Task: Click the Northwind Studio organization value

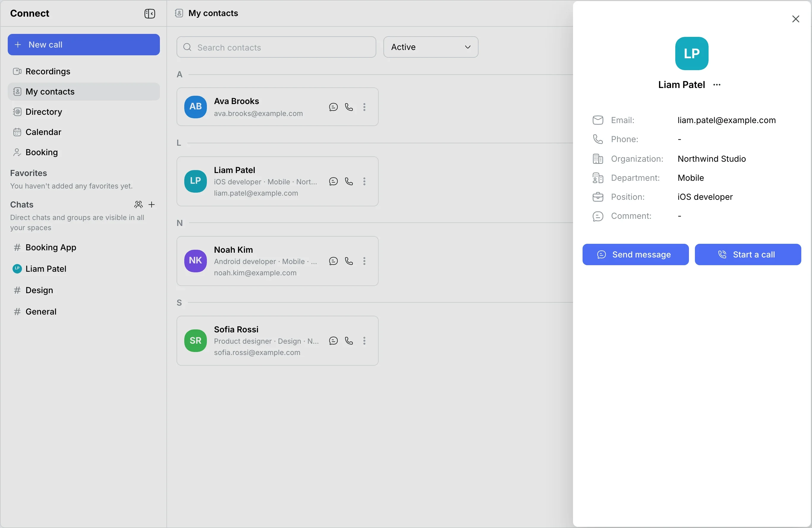Action: [x=711, y=159]
